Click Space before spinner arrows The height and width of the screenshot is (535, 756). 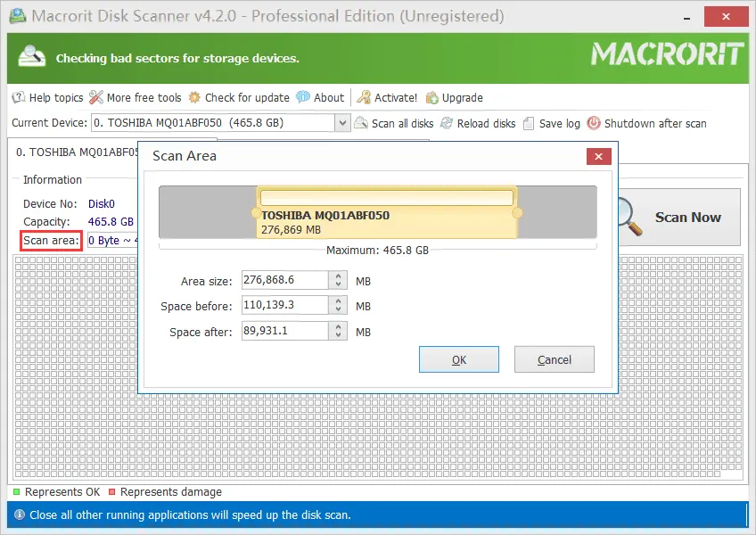pos(338,305)
